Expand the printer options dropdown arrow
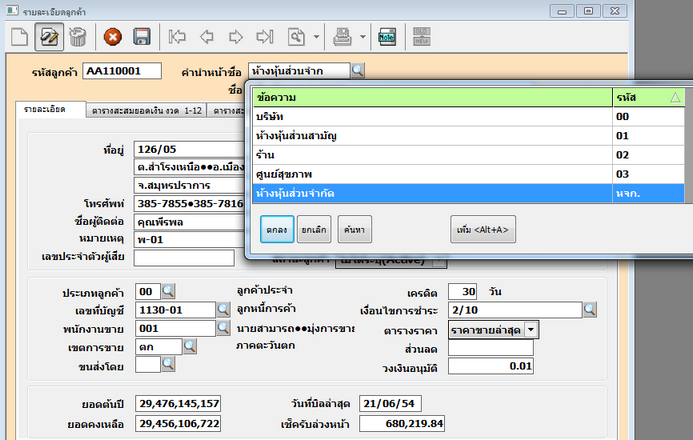693x440 pixels. coord(360,38)
